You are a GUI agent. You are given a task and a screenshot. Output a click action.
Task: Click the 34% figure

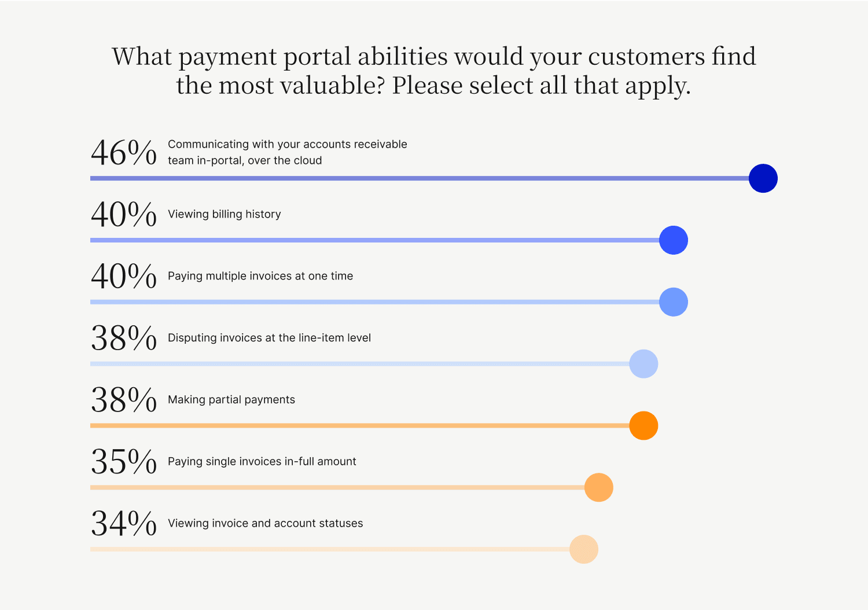click(124, 524)
